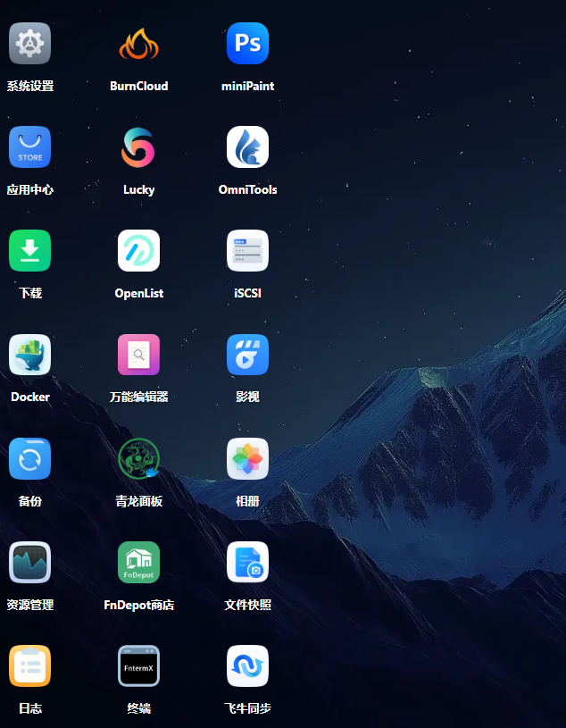566x728 pixels.
Task: Open miniPaint with the Ps icon
Action: (x=248, y=43)
